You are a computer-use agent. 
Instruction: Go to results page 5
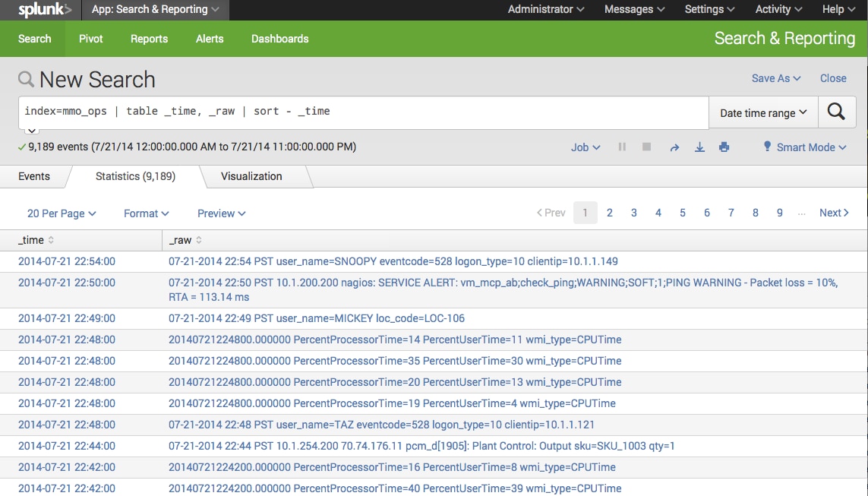tap(683, 213)
